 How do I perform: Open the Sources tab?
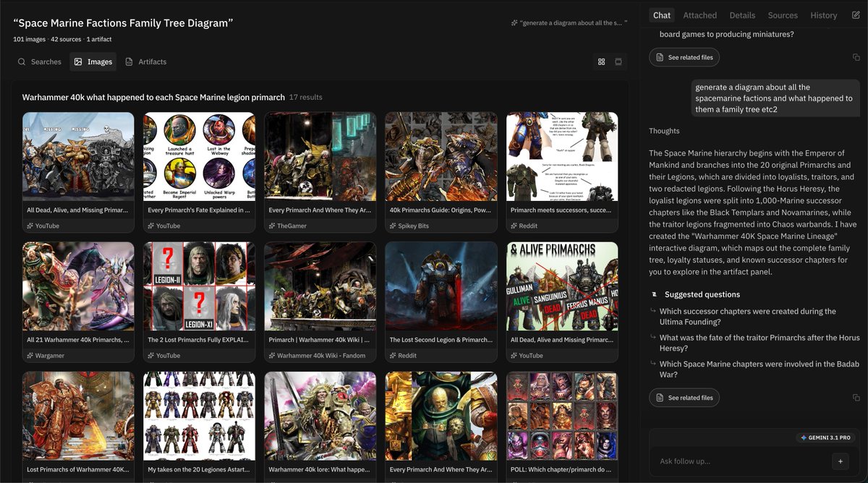[783, 15]
